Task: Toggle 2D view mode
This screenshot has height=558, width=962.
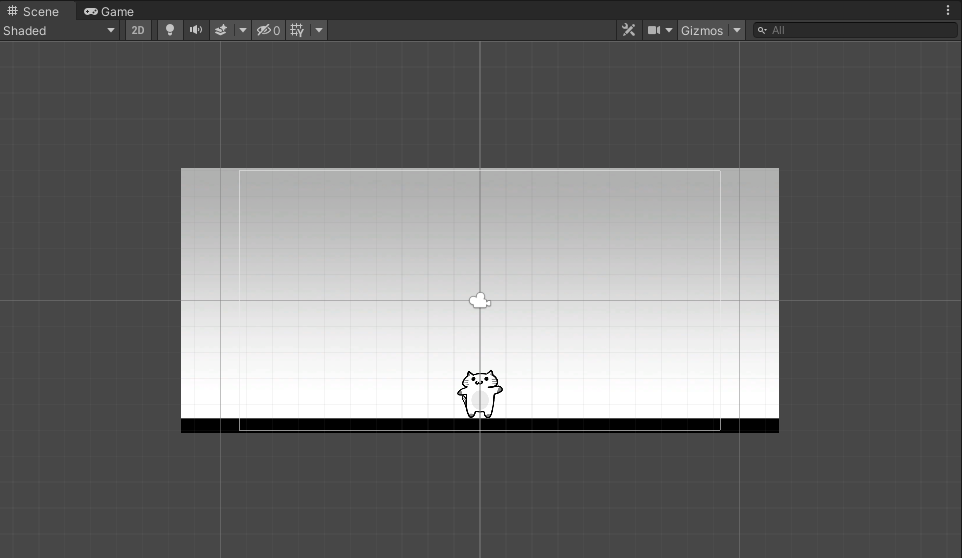Action: [x=137, y=30]
